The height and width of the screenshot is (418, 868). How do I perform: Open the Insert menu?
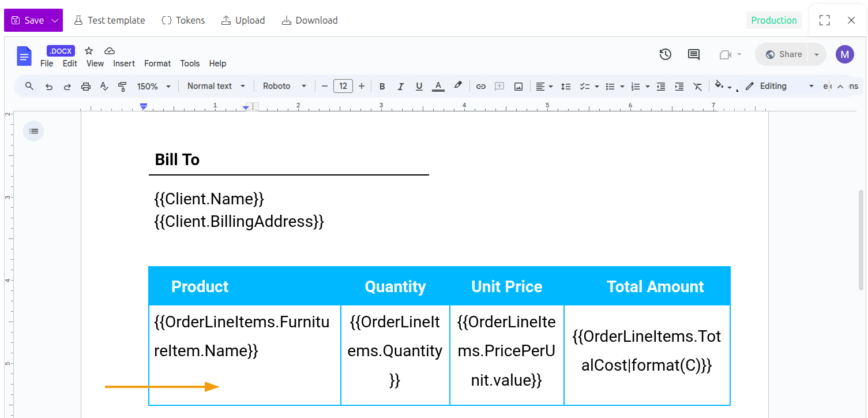tap(124, 64)
